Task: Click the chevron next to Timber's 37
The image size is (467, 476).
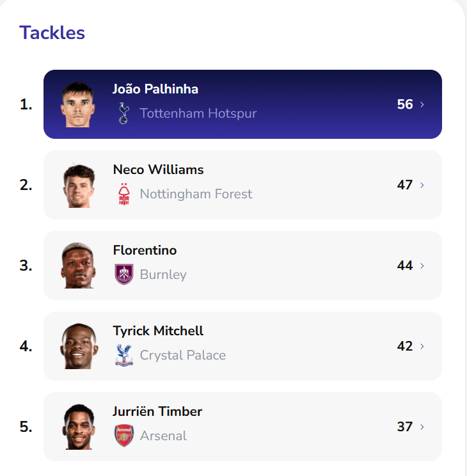Action: pos(422,427)
